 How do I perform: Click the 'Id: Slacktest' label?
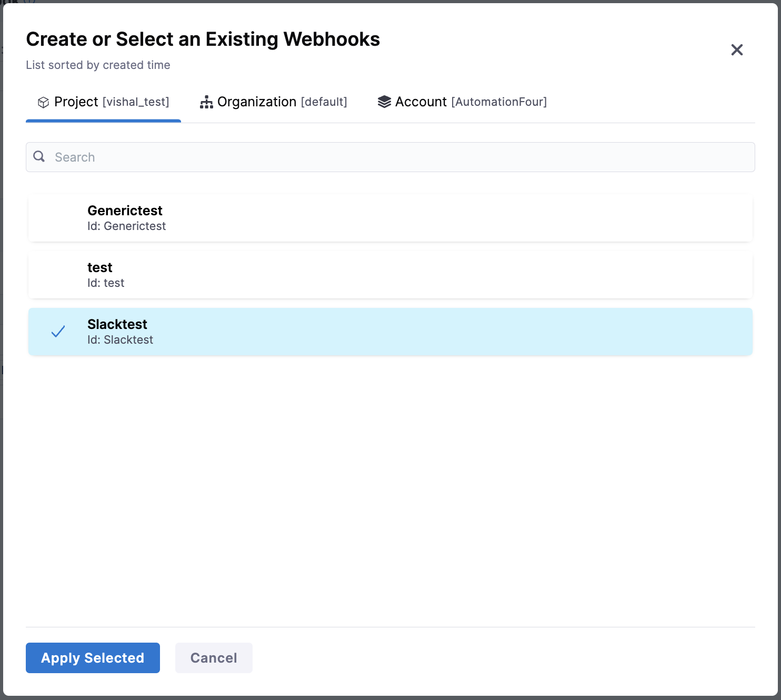coord(120,340)
